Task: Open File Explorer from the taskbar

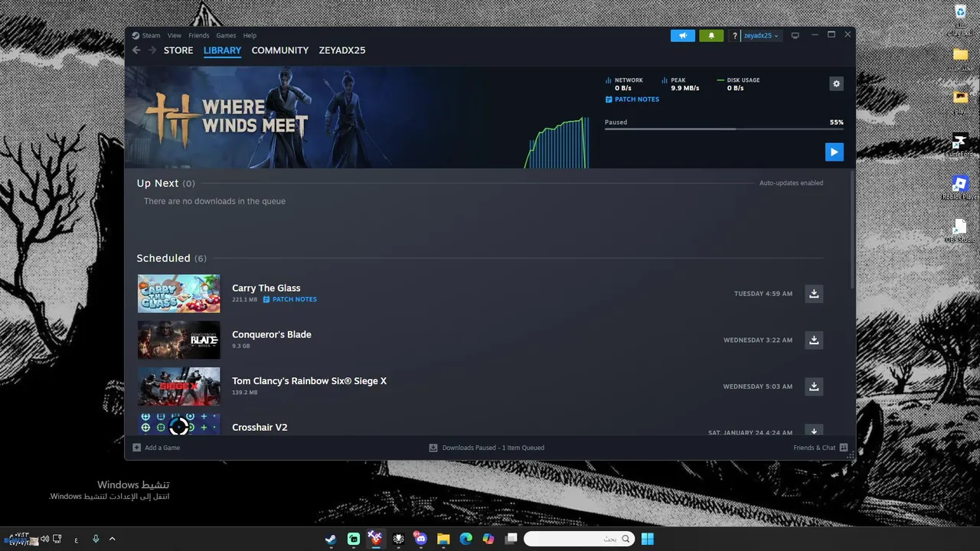Action: coord(443,539)
